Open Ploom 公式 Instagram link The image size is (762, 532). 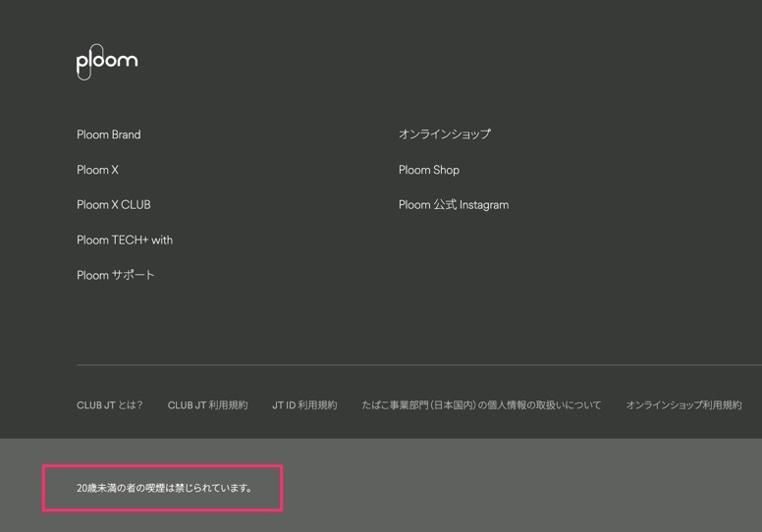coord(454,204)
